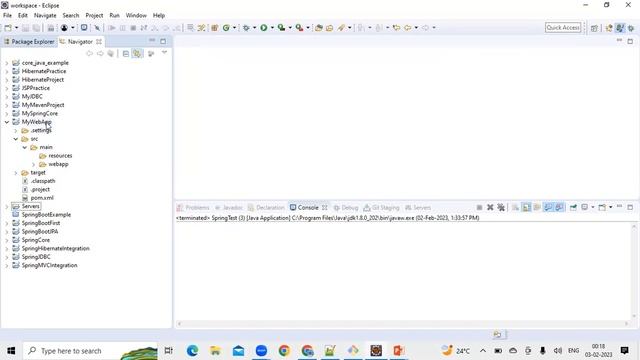Switch to the Servers tab
The height and width of the screenshot is (360, 640).
pyautogui.click(x=418, y=207)
